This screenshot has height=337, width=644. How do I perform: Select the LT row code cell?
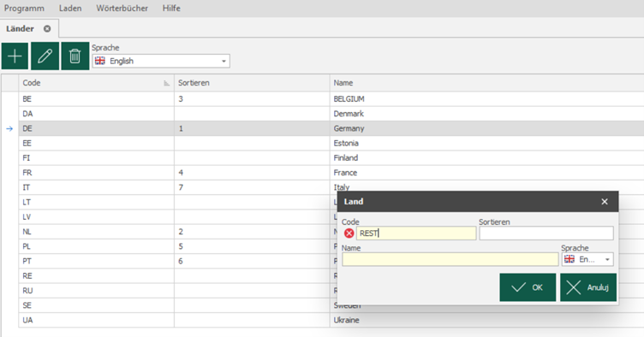[x=96, y=202]
